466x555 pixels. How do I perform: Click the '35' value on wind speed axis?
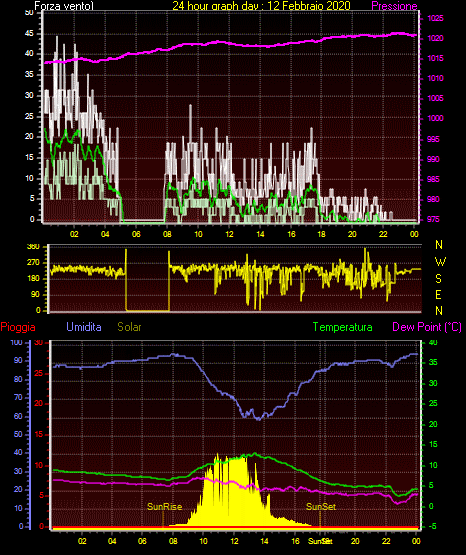[x=29, y=74]
